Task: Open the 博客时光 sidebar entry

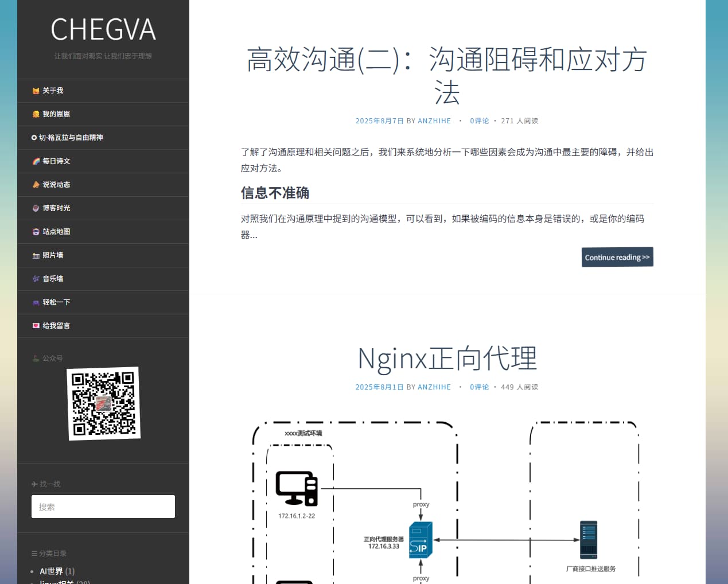Action: point(56,208)
